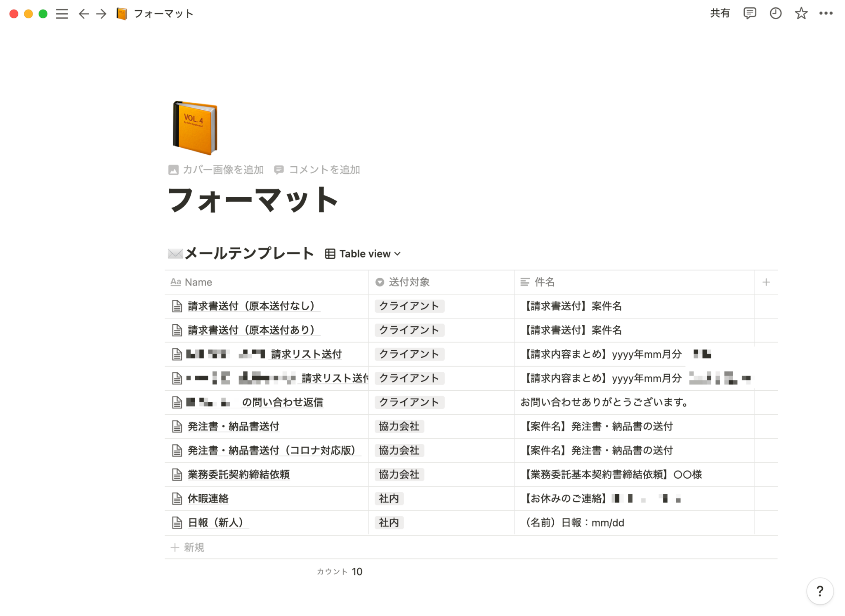The height and width of the screenshot is (616, 845).
Task: Click the 共有 share button
Action: pos(720,13)
